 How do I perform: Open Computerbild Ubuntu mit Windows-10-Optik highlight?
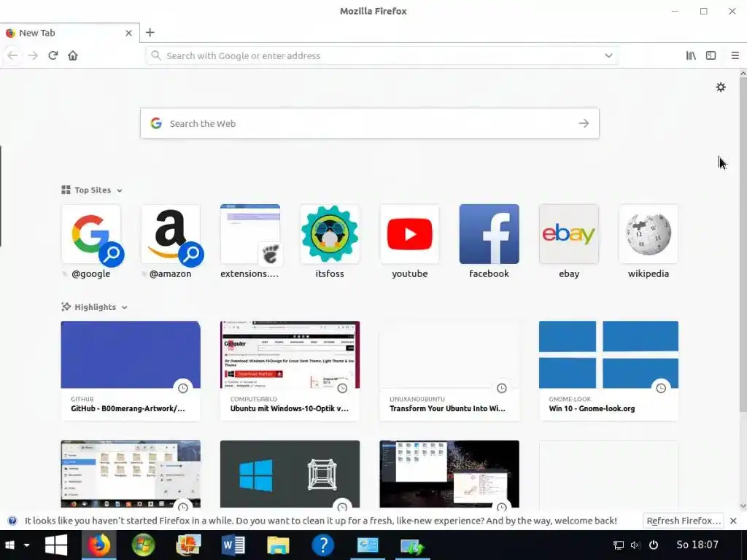tap(290, 370)
